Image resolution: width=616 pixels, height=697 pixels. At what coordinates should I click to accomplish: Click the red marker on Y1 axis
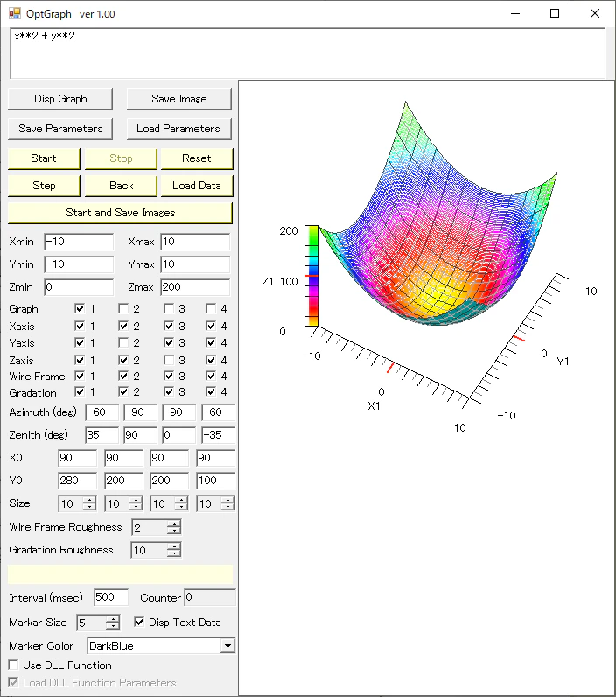(519, 339)
